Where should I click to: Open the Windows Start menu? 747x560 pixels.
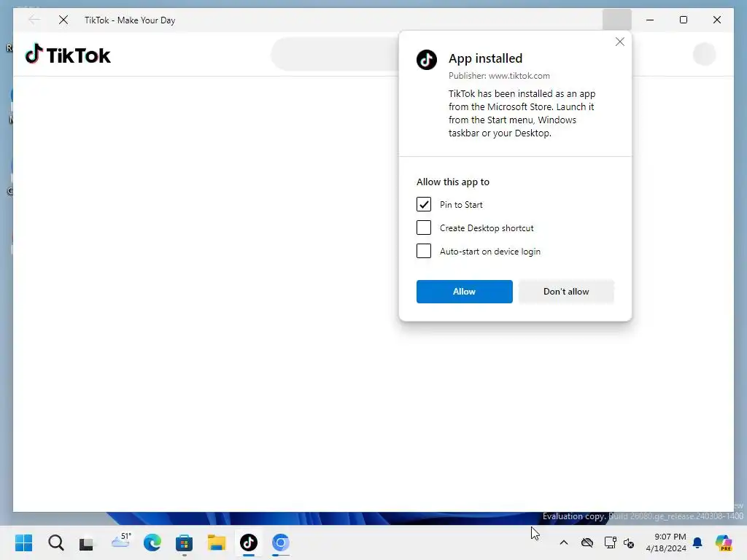tap(23, 542)
